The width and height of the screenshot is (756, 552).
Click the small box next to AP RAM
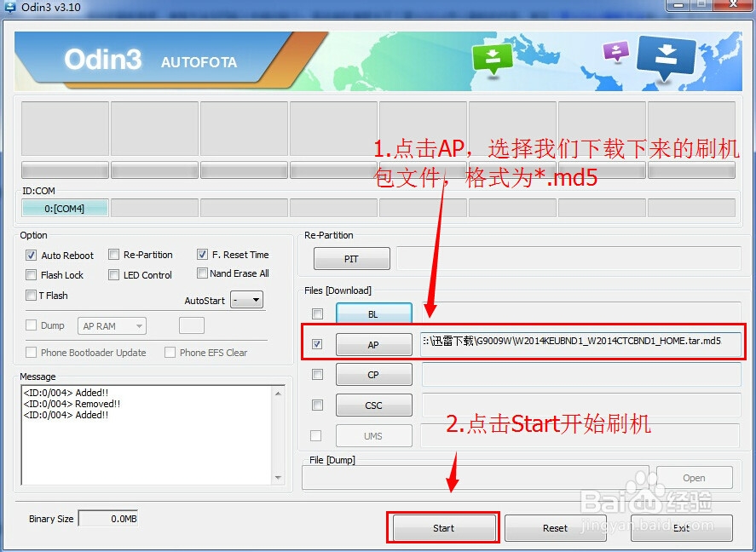tap(192, 325)
